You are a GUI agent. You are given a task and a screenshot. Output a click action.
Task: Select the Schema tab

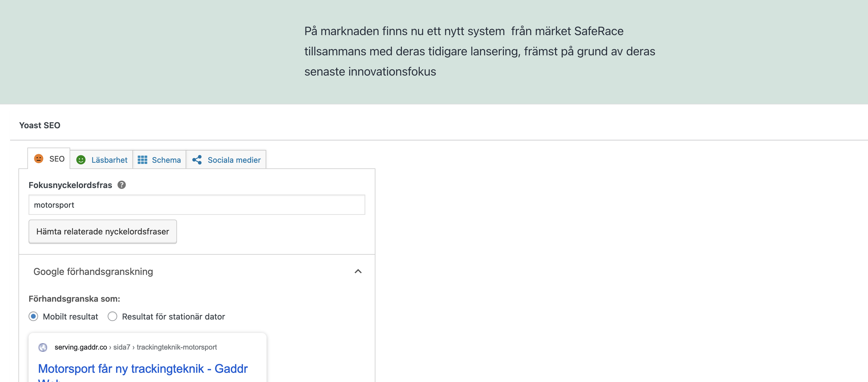click(x=166, y=160)
